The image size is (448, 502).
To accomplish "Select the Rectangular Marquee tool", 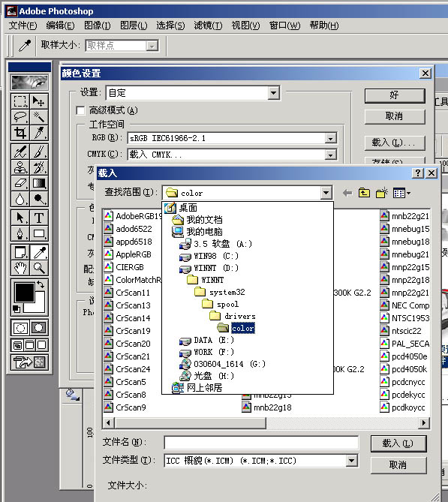I will (20, 101).
